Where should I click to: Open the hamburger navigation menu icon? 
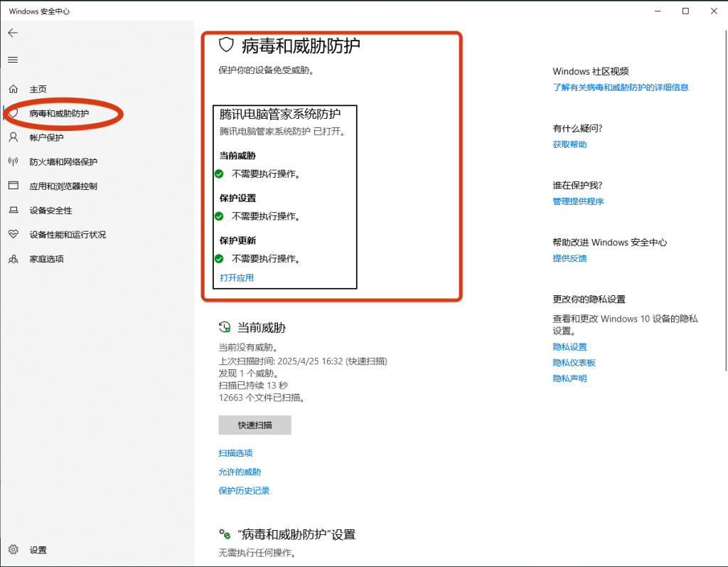[x=13, y=60]
